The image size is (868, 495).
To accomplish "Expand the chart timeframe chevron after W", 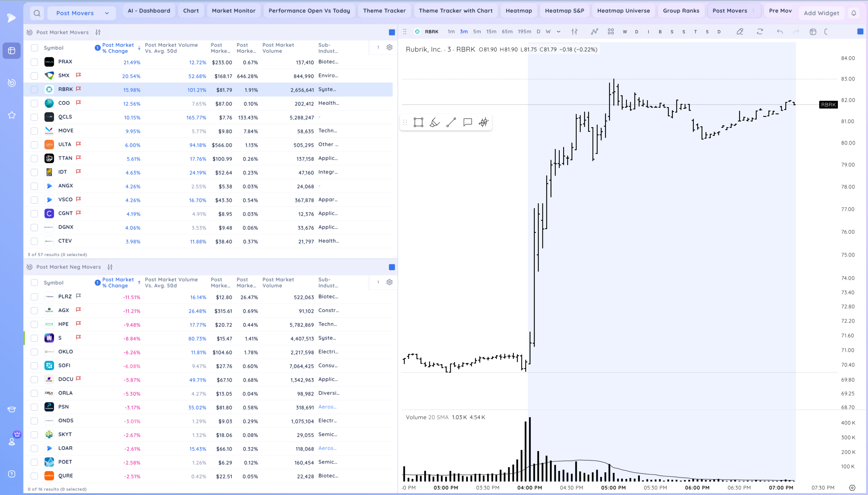I will click(x=558, y=32).
